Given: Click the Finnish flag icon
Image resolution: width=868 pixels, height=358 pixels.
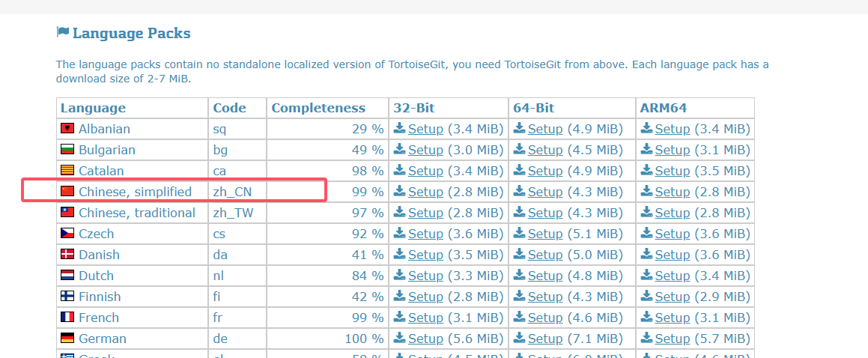Looking at the screenshot, I should (67, 296).
